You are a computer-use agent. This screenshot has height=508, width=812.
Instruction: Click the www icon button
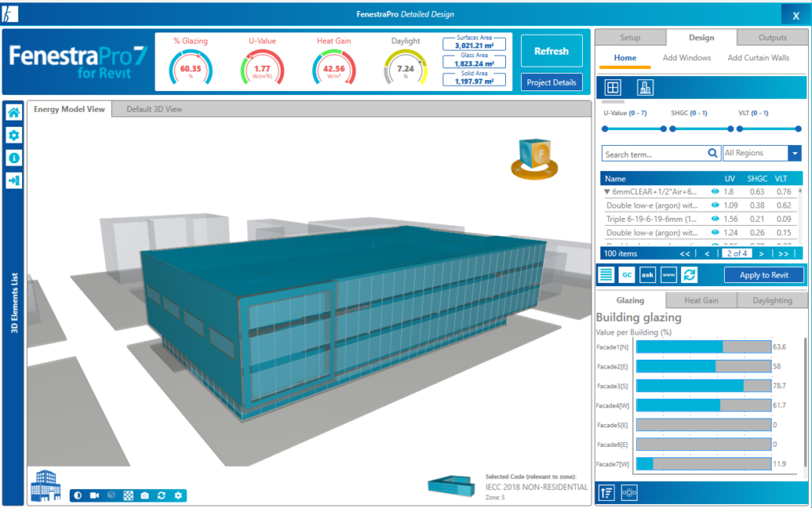[668, 275]
